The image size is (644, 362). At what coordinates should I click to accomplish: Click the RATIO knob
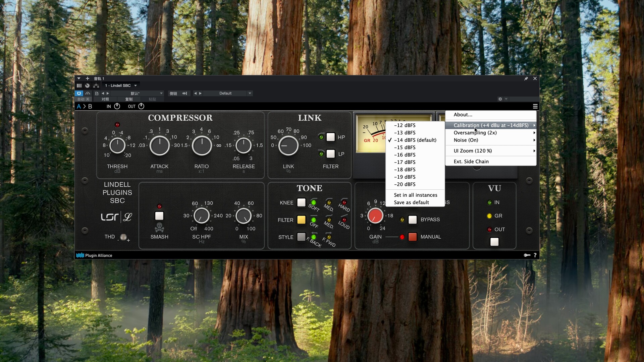pos(202,146)
